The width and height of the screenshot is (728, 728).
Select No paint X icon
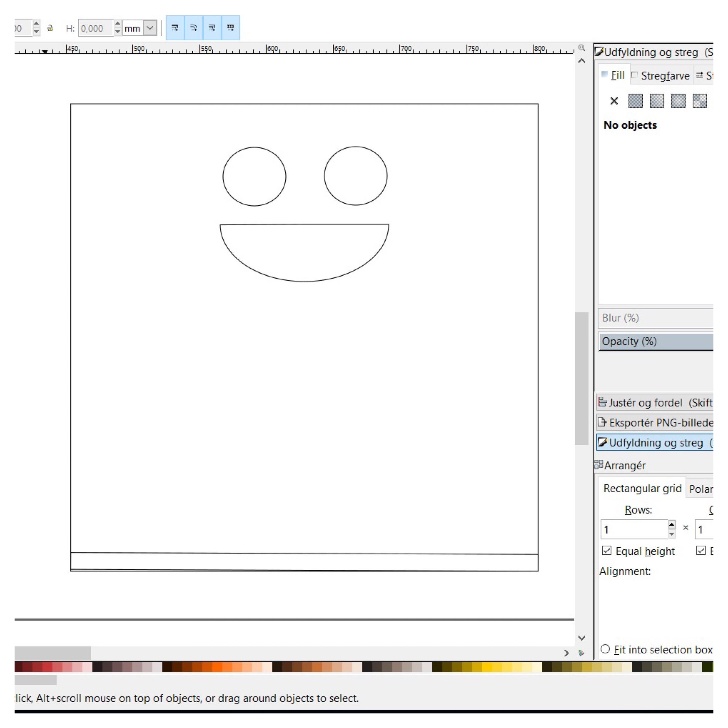(x=614, y=101)
